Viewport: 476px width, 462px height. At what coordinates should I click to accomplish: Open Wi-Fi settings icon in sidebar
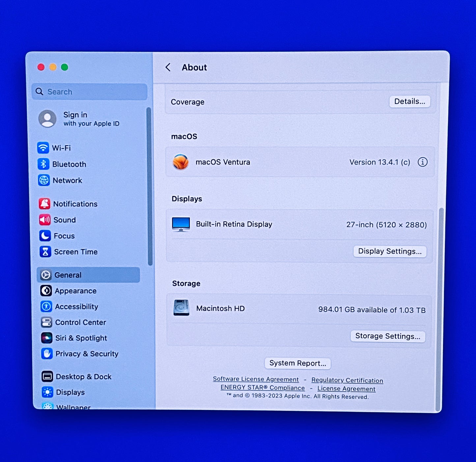(x=43, y=148)
